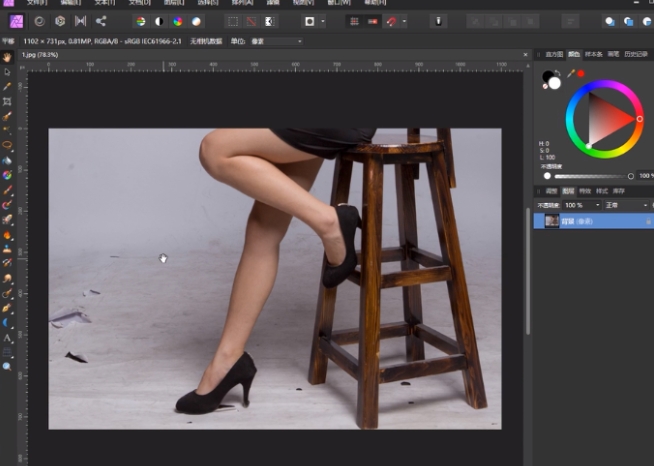Apply Auto Colors rainbow circle icon

178,22
